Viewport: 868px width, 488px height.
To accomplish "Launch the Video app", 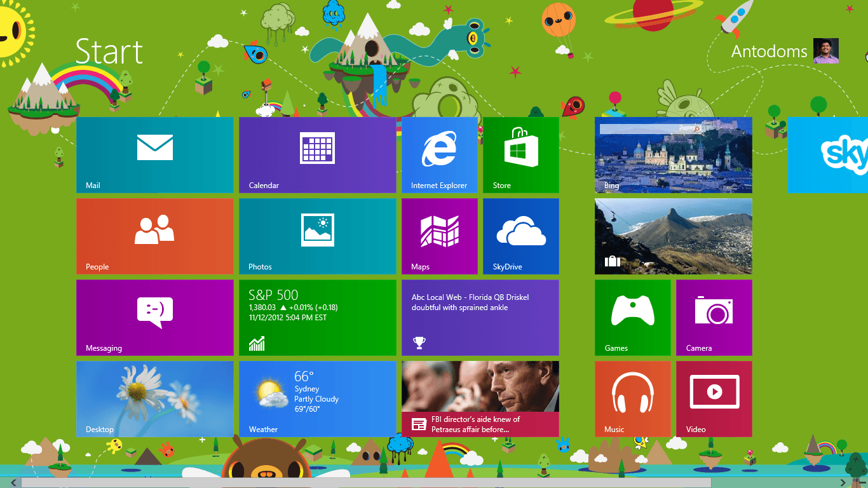I will click(x=714, y=398).
